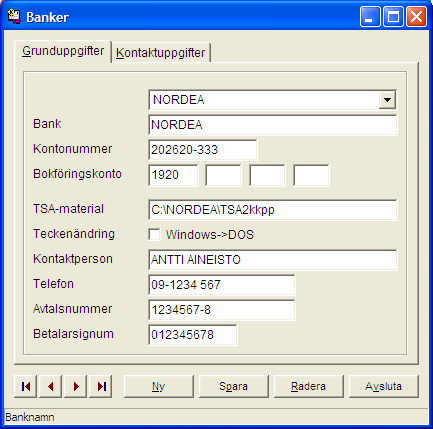Click the TSA-material path field

(273, 210)
